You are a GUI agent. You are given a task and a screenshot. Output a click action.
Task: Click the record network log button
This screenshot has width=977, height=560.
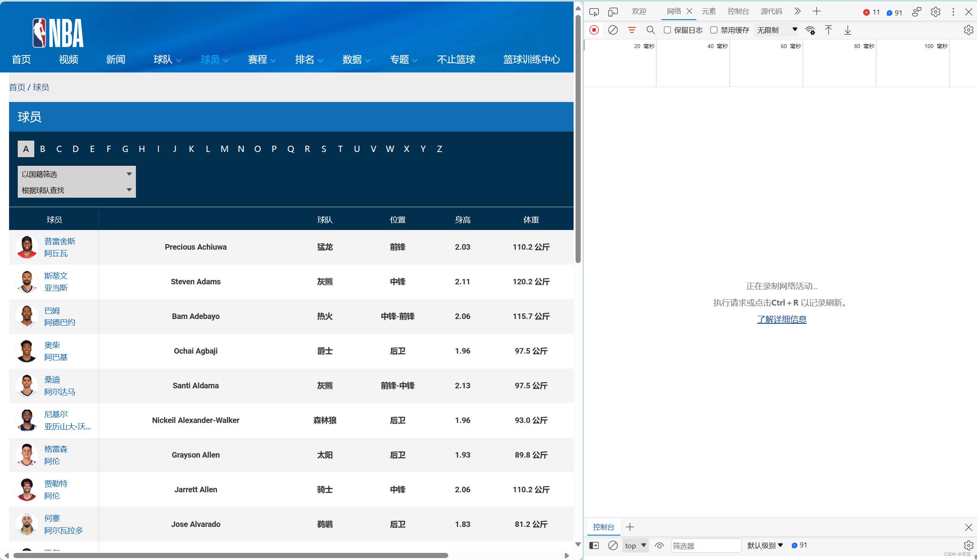[x=594, y=30]
